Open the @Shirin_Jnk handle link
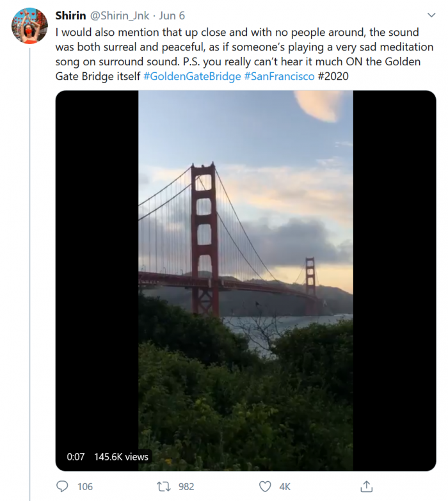 (x=122, y=16)
